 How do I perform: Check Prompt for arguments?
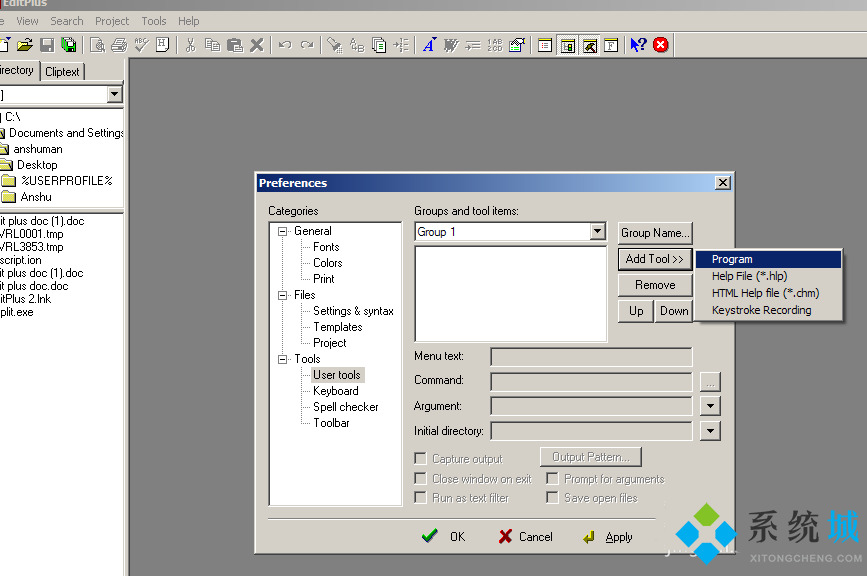point(554,478)
